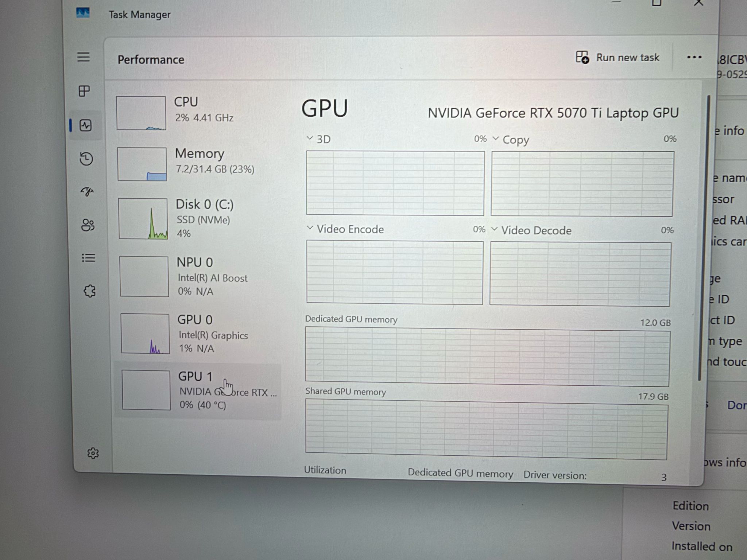The width and height of the screenshot is (747, 560).
Task: Click the CPU mini graph thumbnail
Action: click(x=141, y=113)
